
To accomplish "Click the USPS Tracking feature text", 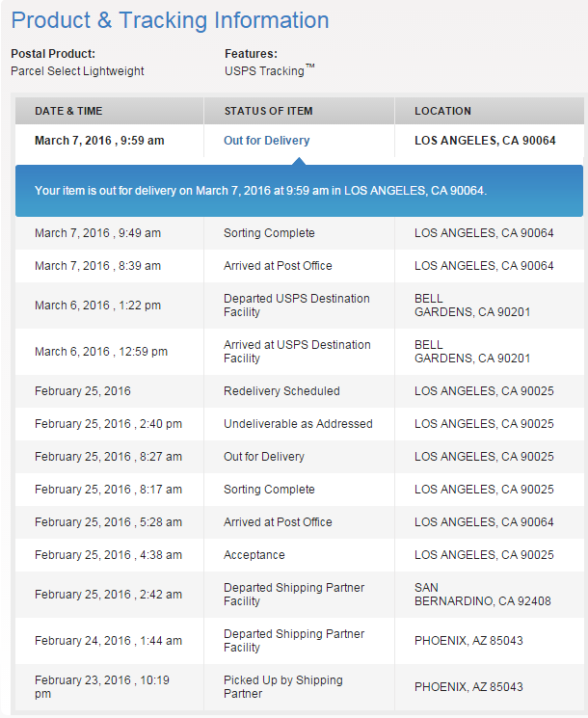I will 266,71.
